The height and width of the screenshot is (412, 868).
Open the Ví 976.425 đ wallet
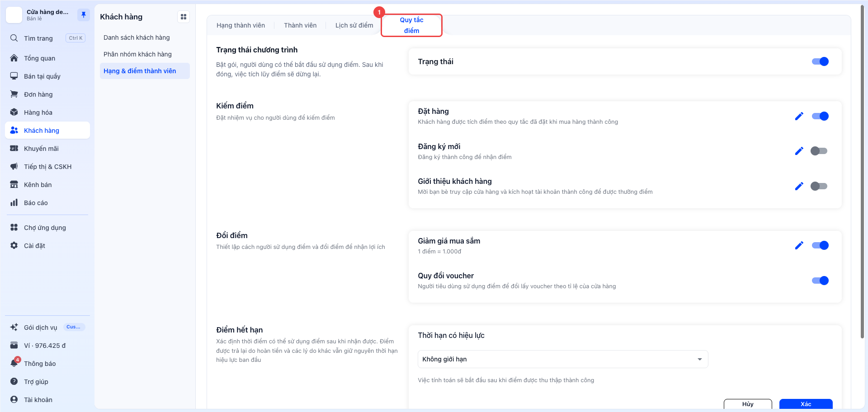tap(47, 346)
